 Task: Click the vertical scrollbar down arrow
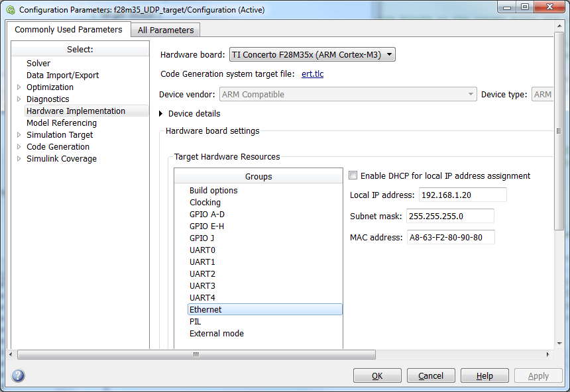[559, 343]
